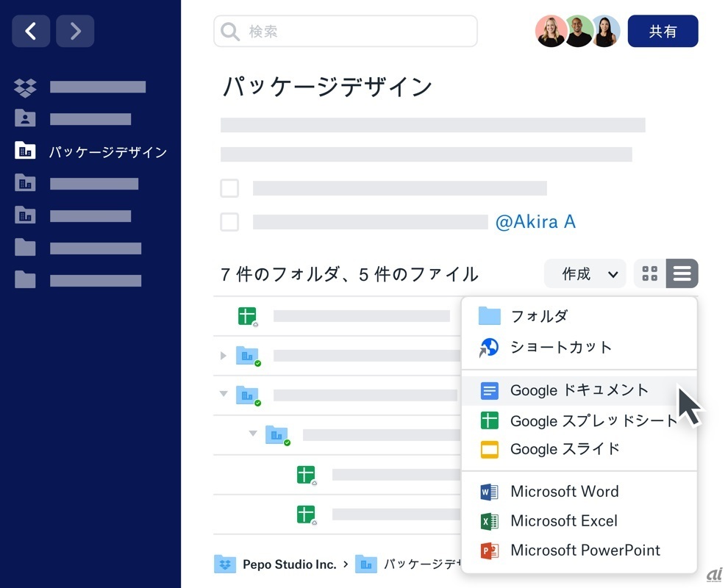
Task: Click 7 件のフォルダ、5 件のファイル text
Action: pyautogui.click(x=349, y=274)
